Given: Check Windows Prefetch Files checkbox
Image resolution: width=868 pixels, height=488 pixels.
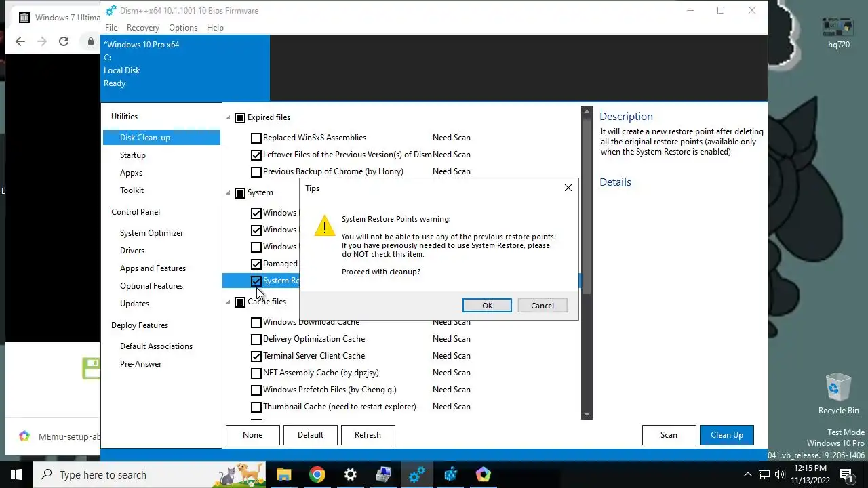Looking at the screenshot, I should (x=256, y=390).
